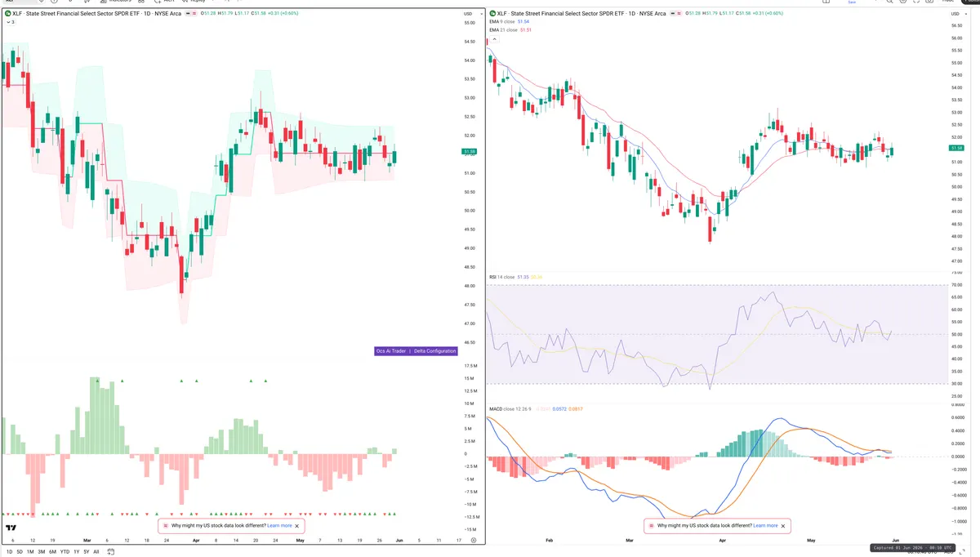
Task: Select 6M time range
Action: point(52,551)
